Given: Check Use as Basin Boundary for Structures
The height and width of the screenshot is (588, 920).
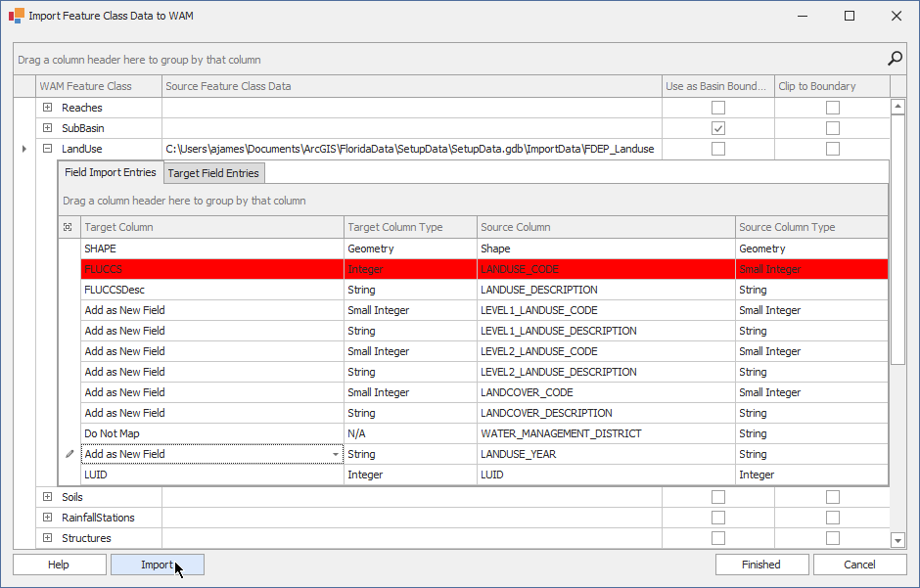Looking at the screenshot, I should (x=718, y=538).
